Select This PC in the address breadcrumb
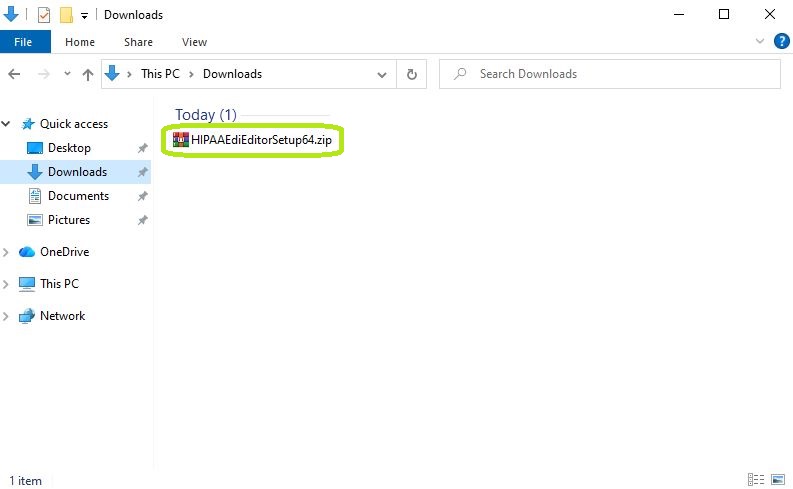 coord(160,74)
